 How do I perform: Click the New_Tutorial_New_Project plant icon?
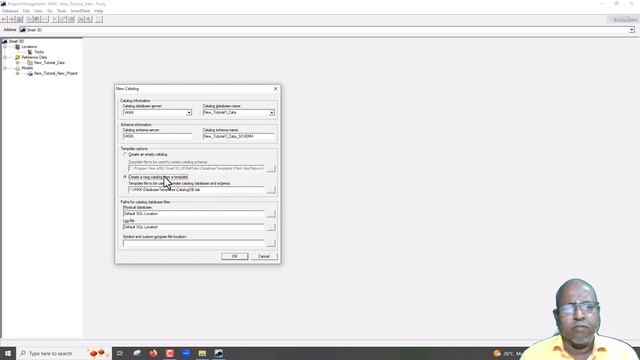[30, 73]
